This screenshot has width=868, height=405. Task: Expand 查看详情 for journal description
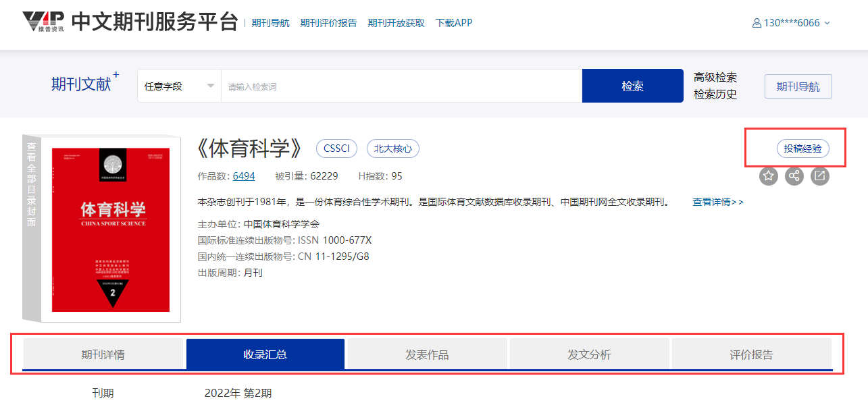717,202
